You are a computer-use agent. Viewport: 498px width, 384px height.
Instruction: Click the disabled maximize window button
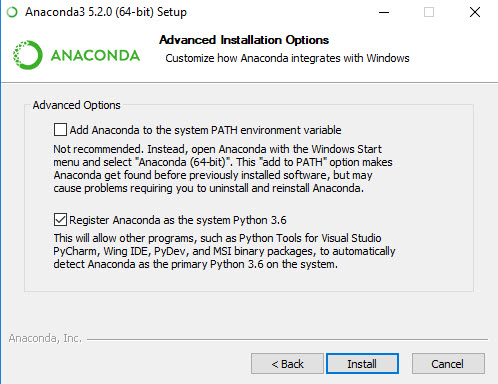pyautogui.click(x=429, y=12)
